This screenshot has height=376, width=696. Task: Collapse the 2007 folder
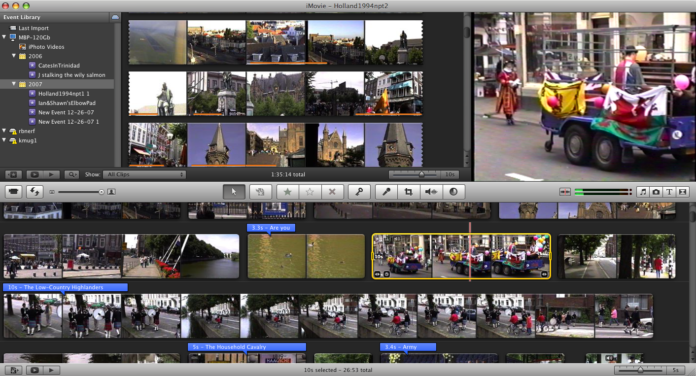click(13, 83)
